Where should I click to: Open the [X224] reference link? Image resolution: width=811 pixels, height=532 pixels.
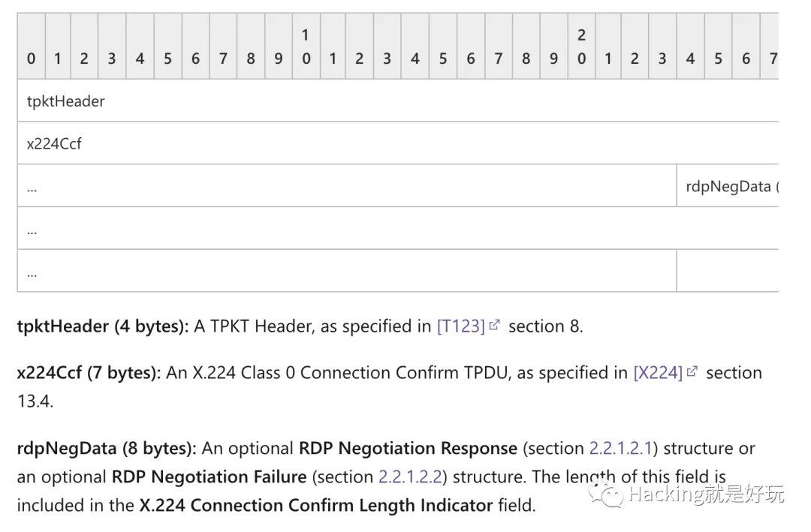658,373
